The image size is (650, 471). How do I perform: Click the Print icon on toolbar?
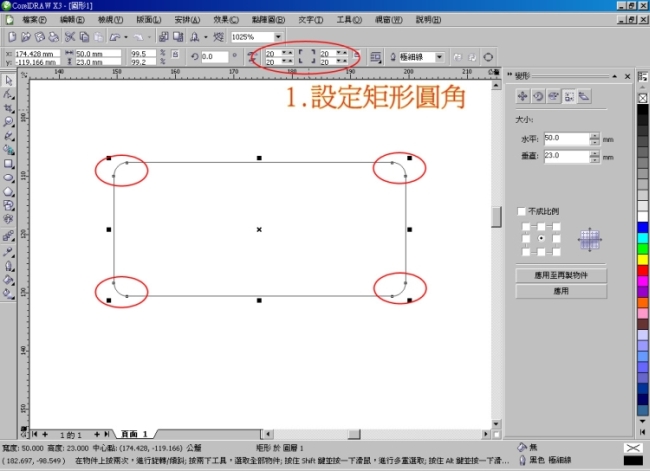(x=54, y=37)
